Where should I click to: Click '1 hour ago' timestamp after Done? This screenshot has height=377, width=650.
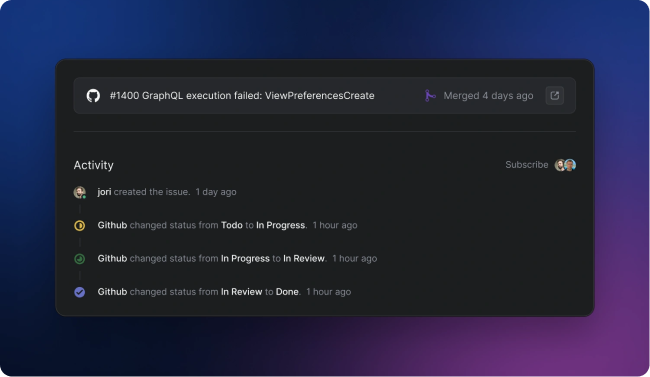329,292
